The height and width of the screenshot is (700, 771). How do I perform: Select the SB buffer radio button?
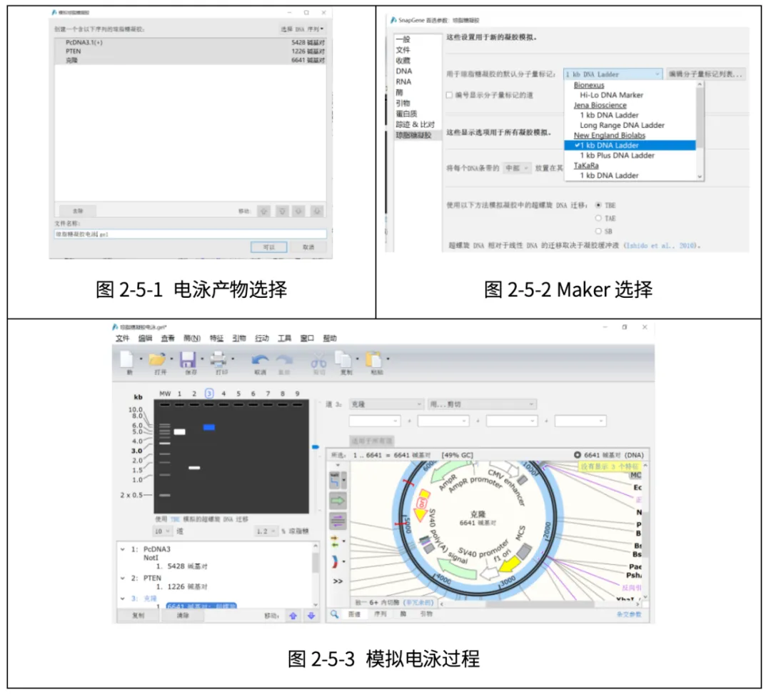tap(598, 231)
